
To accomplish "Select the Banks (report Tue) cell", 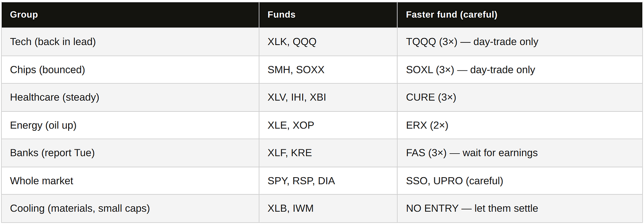I will click(130, 153).
